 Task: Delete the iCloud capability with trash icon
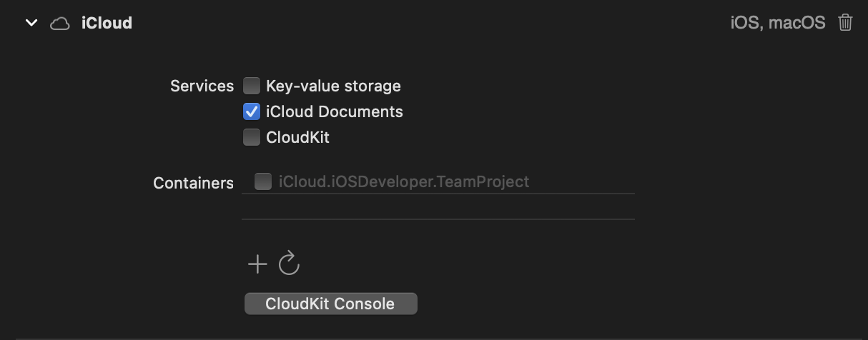click(845, 23)
